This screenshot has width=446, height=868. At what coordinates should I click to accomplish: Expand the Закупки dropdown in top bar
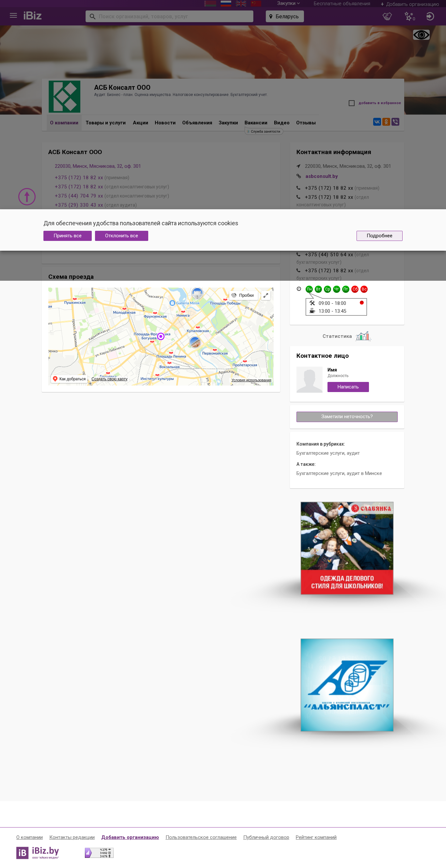[x=288, y=3]
